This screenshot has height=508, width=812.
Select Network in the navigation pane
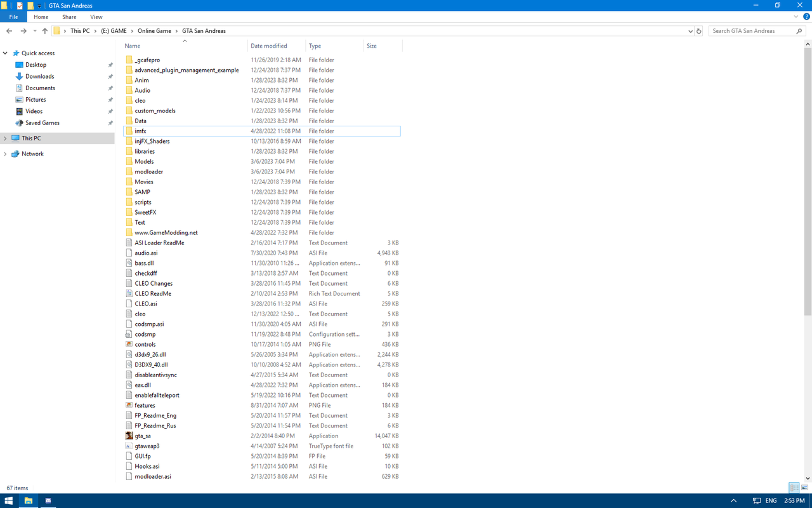[32, 154]
